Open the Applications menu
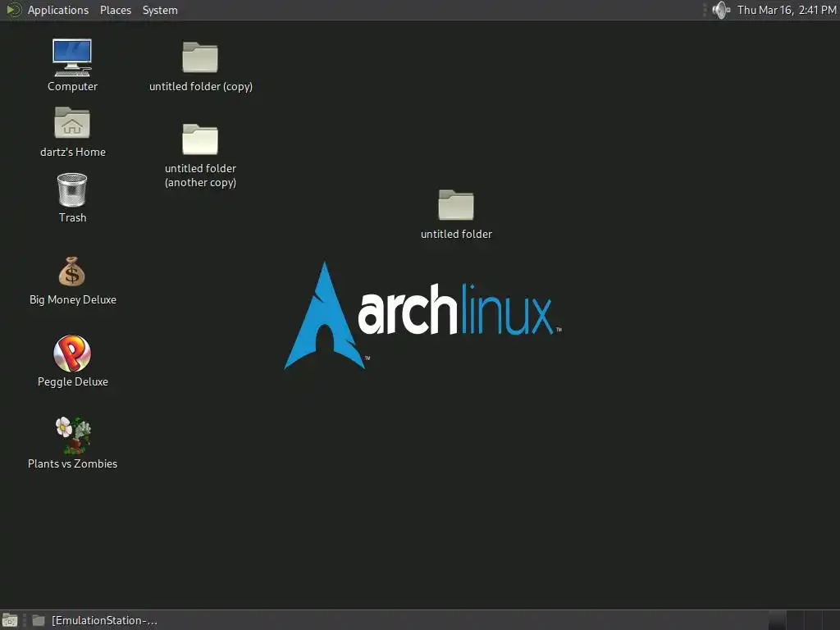This screenshot has height=630, width=840. click(58, 10)
